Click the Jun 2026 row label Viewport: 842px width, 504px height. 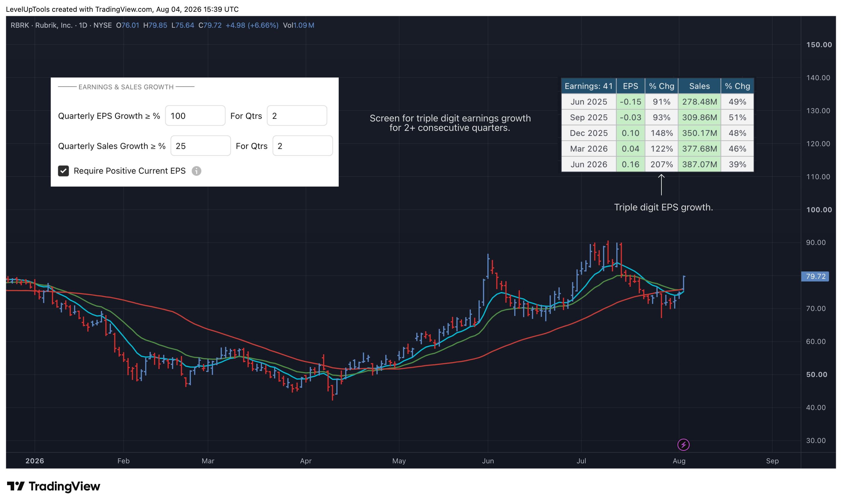click(588, 164)
